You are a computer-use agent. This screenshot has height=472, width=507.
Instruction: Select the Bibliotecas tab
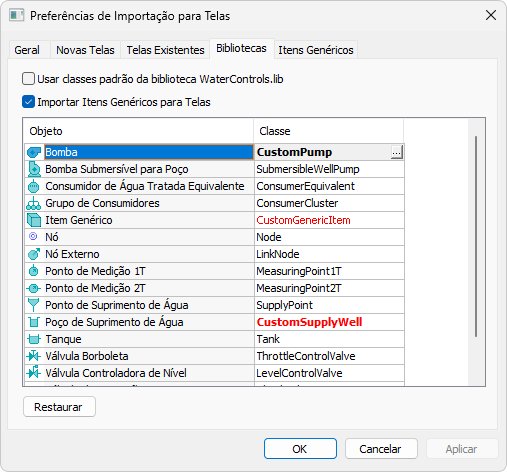point(242,49)
